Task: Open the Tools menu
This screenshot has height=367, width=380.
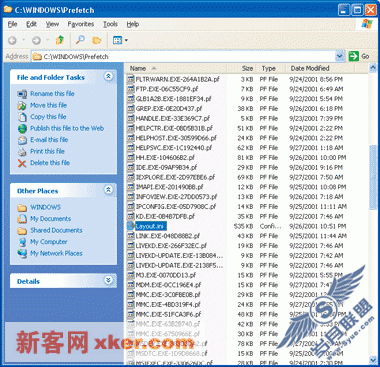Action: (110, 24)
